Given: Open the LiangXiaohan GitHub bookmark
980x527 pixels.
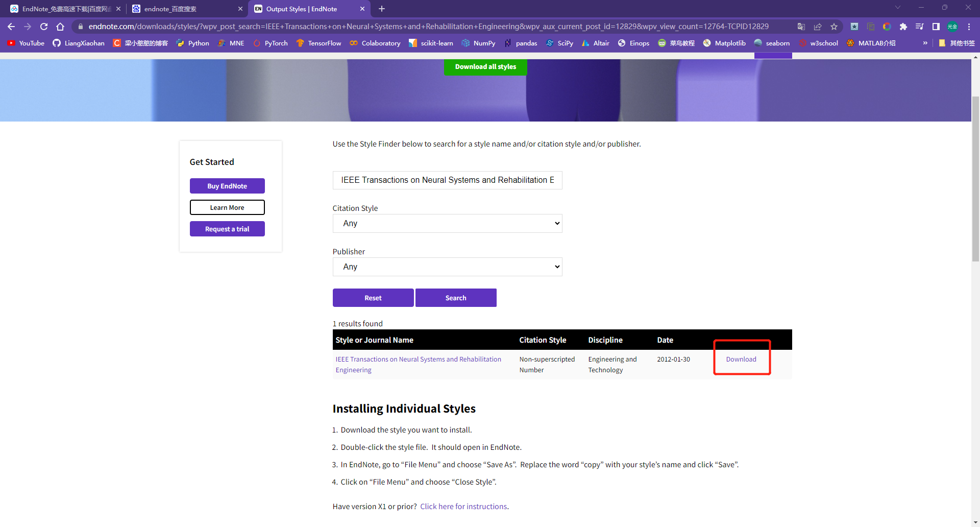Looking at the screenshot, I should tap(79, 43).
